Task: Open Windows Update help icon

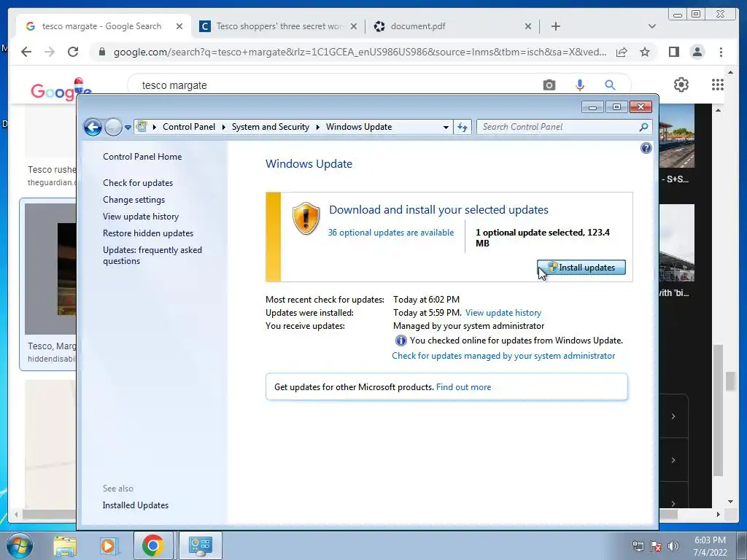Action: [646, 148]
